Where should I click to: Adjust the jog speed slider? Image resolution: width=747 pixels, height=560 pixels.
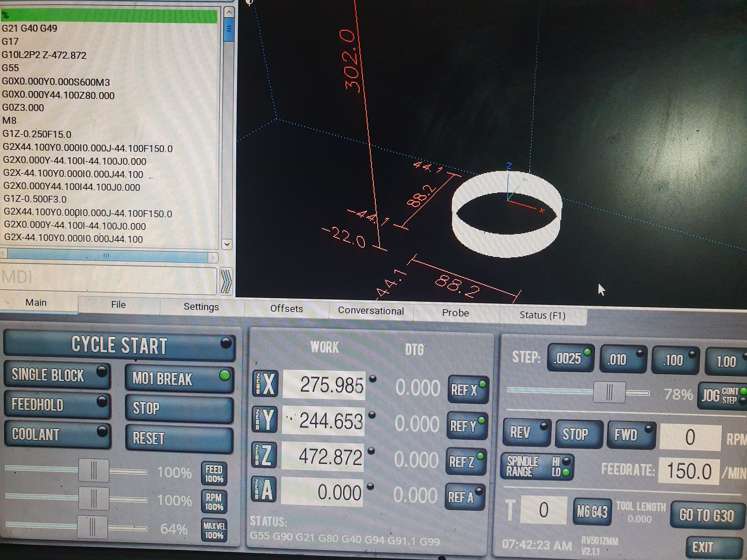[609, 393]
